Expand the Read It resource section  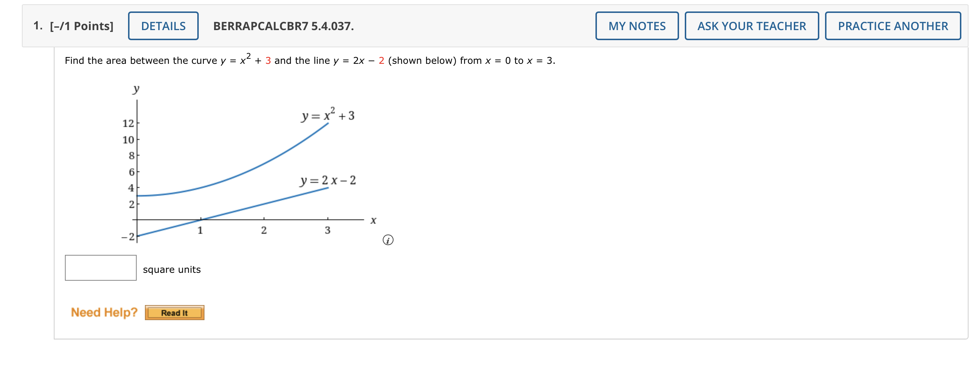click(x=175, y=313)
